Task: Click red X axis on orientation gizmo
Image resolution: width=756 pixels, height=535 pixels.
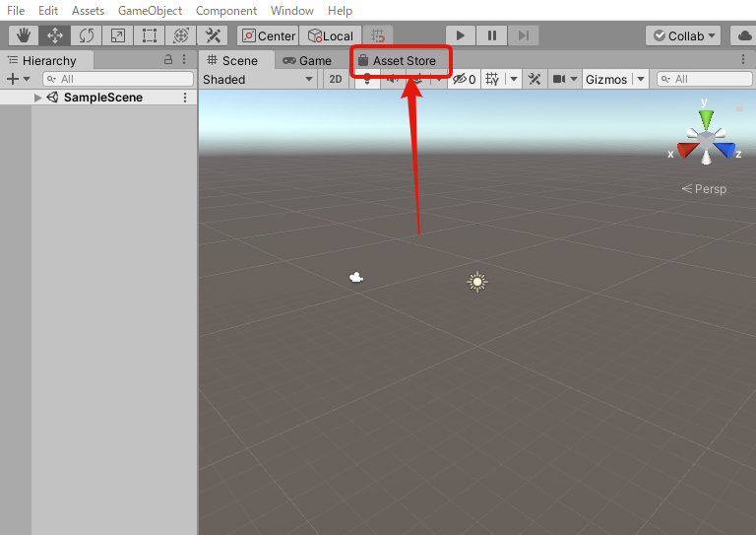Action: pos(687,150)
